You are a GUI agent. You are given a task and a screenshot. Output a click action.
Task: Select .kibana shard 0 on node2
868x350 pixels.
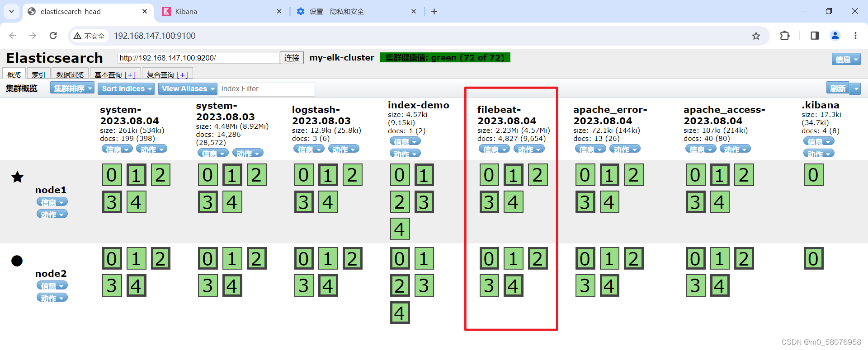[x=813, y=258]
